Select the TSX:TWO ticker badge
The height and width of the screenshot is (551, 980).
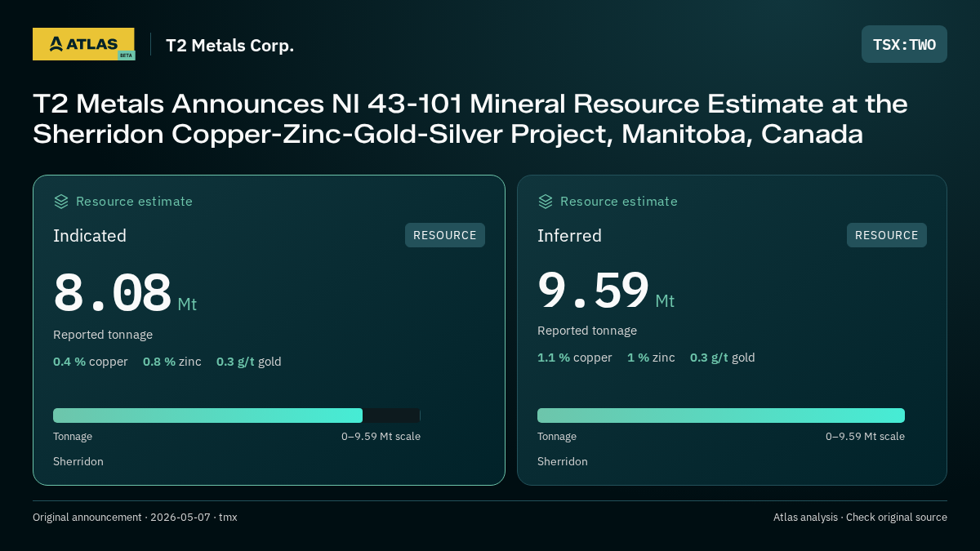[904, 44]
